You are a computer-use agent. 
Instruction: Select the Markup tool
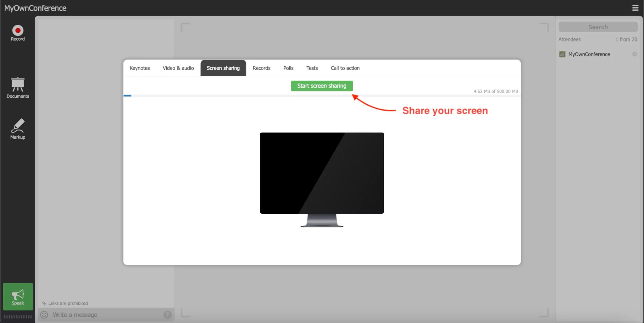18,128
